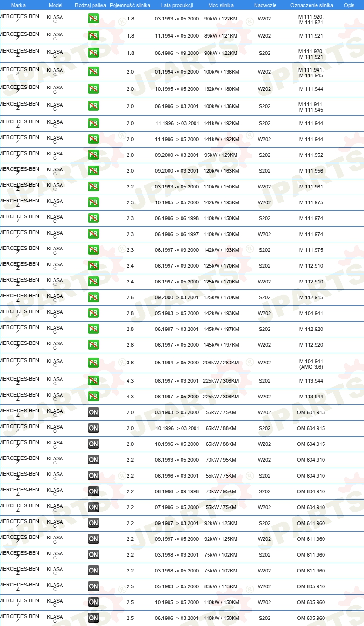Click the Oznaczenie silnika column header
364x626 pixels.
[x=311, y=5]
